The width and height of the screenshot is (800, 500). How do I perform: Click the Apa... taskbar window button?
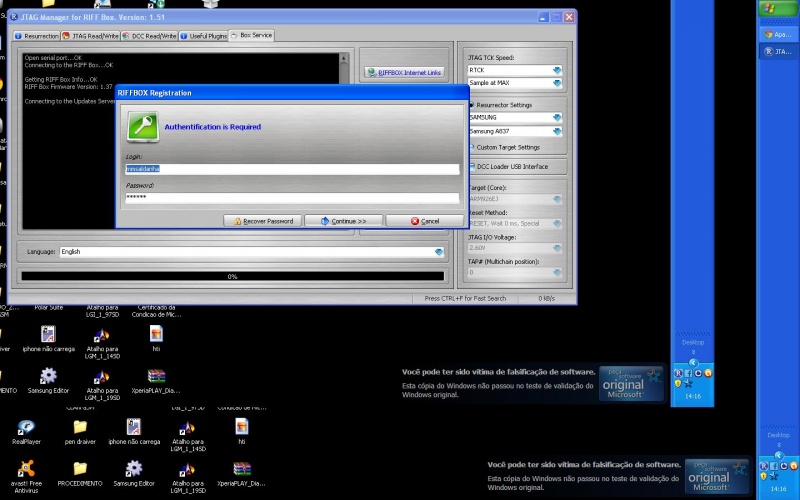(x=778, y=35)
